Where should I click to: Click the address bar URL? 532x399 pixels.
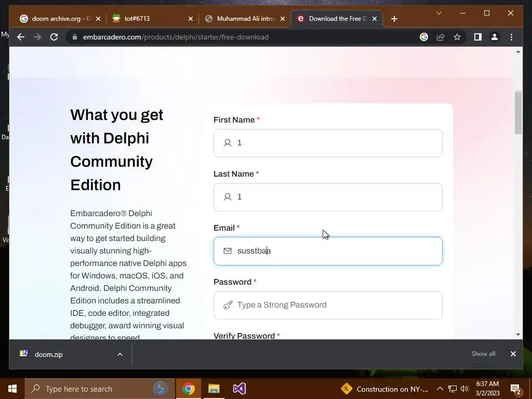(x=176, y=37)
